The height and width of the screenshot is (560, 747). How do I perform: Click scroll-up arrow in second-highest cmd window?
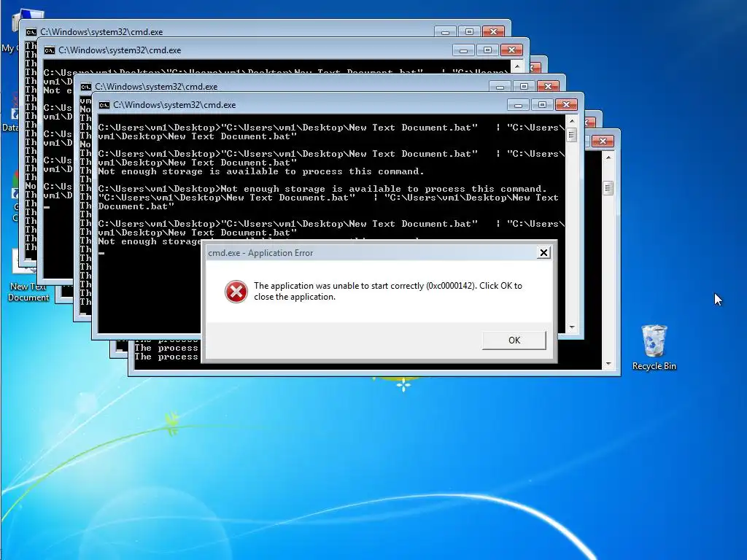(517, 65)
